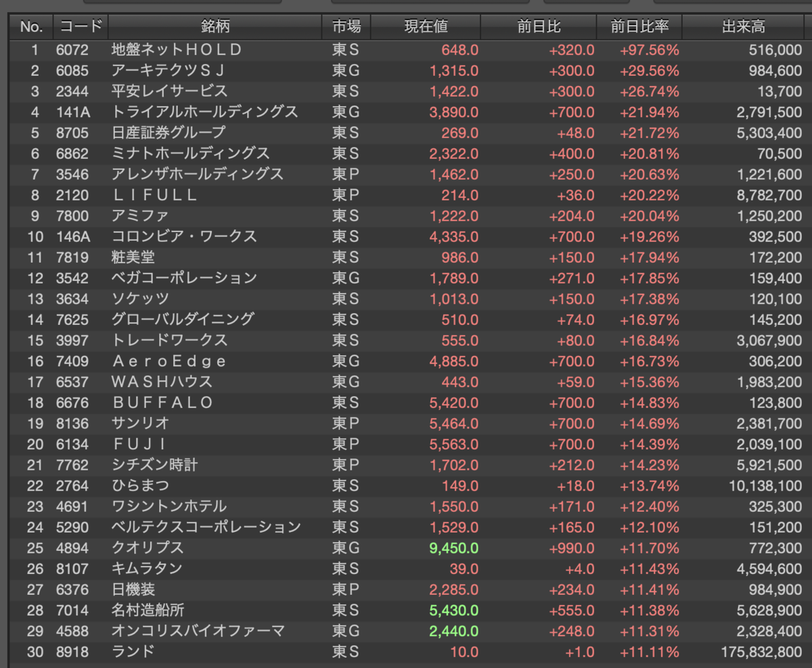This screenshot has height=668, width=812.
Task: Select stock トライアルホールディングス
Action: coord(204,112)
